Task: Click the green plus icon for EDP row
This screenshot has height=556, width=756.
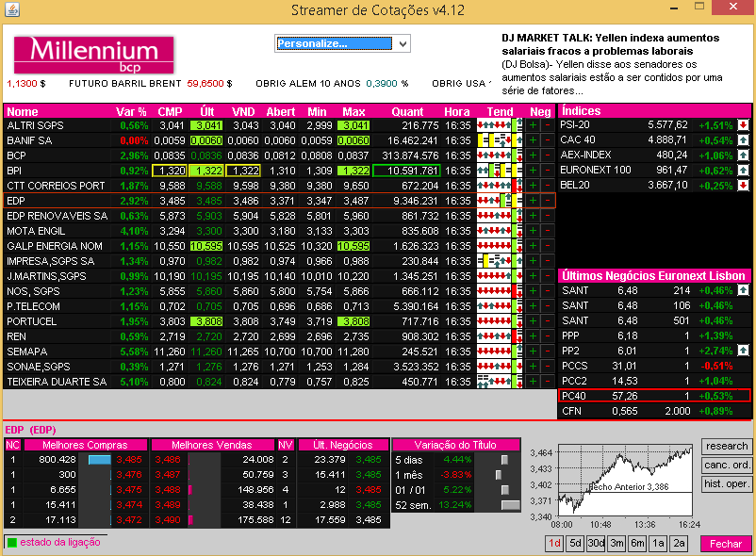Action: 533,201
